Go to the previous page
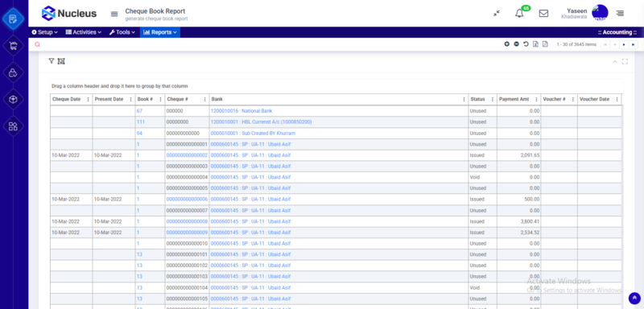The width and height of the screenshot is (644, 309). [614, 45]
